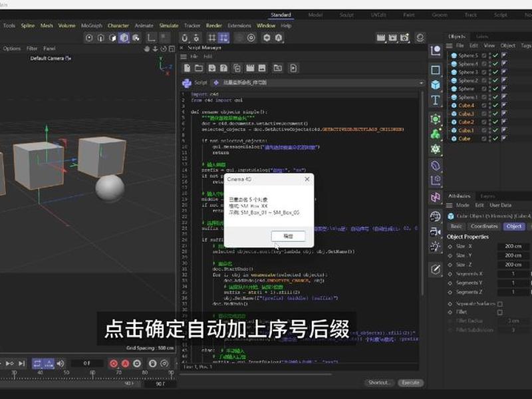Open the Default Camera viewport menu
The width and height of the screenshot is (532, 399).
click(x=51, y=59)
